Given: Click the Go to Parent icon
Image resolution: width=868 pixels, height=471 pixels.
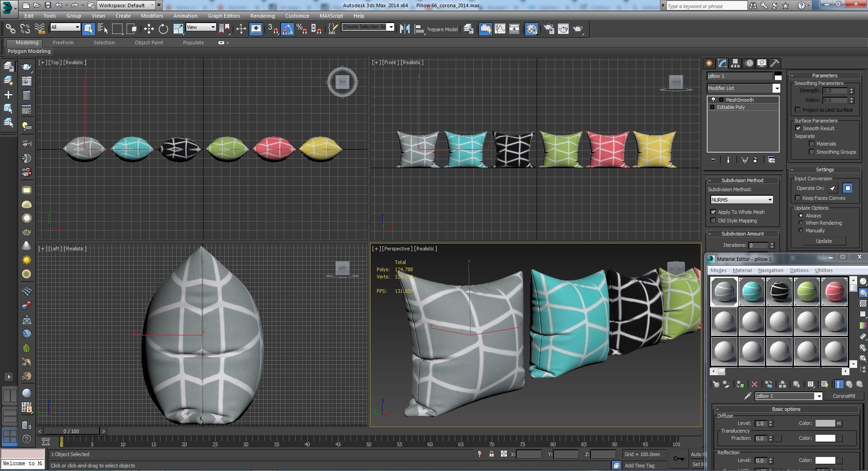Looking at the screenshot, I should tap(849, 384).
